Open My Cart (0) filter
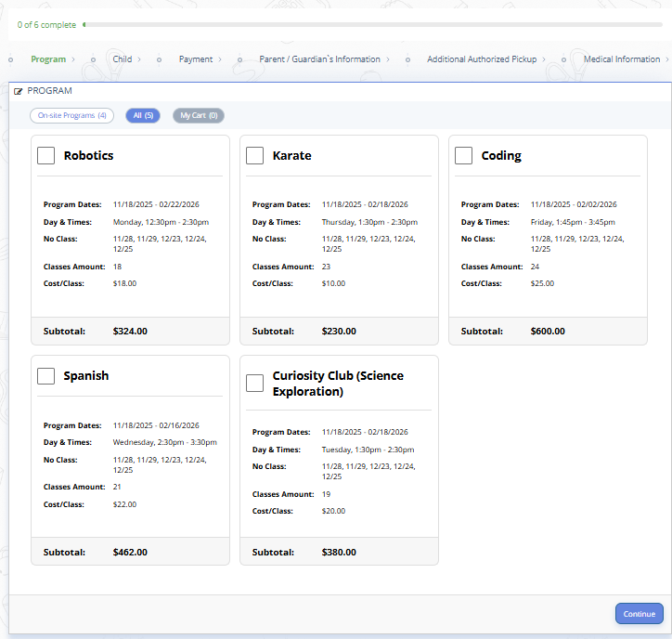The height and width of the screenshot is (639, 672). [199, 116]
